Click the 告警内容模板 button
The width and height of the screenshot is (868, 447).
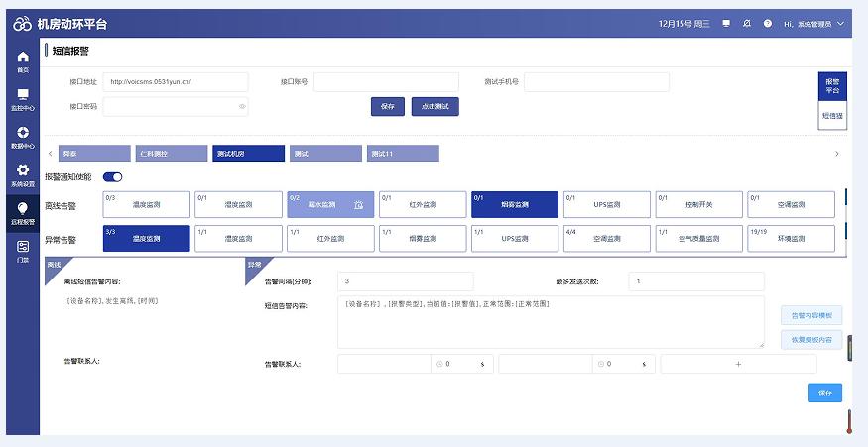811,315
